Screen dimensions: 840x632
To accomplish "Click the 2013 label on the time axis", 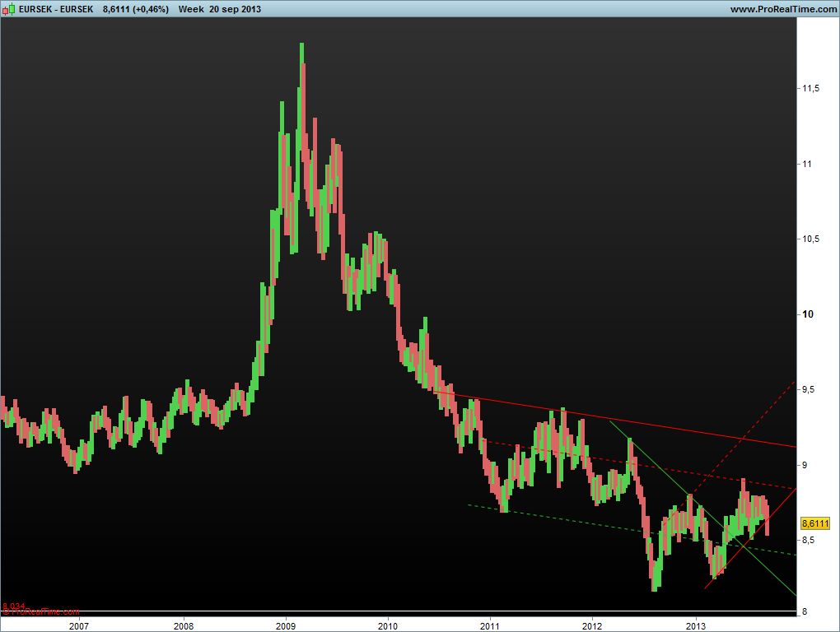I will coord(696,625).
